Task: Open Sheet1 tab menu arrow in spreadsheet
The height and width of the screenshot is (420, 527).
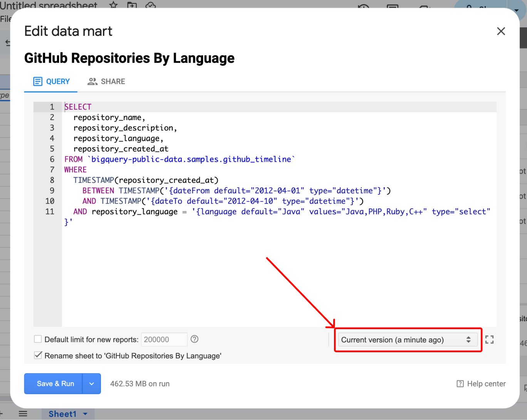Action: pyautogui.click(x=86, y=414)
